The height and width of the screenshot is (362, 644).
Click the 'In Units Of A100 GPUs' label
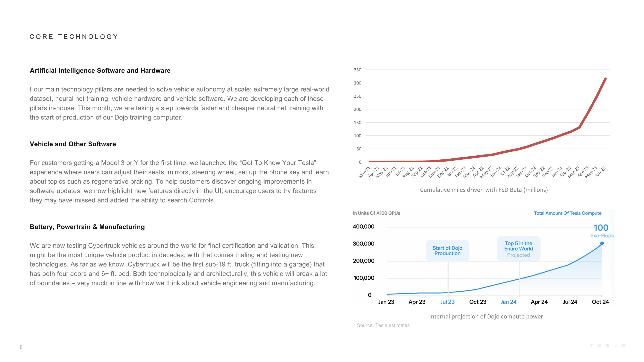tap(377, 213)
